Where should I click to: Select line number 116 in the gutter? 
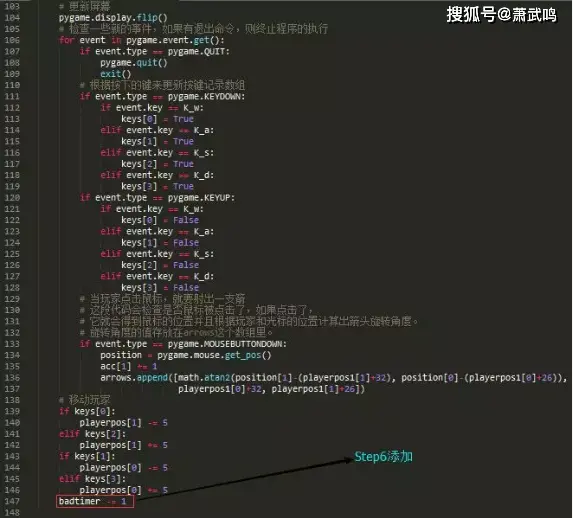(x=12, y=153)
